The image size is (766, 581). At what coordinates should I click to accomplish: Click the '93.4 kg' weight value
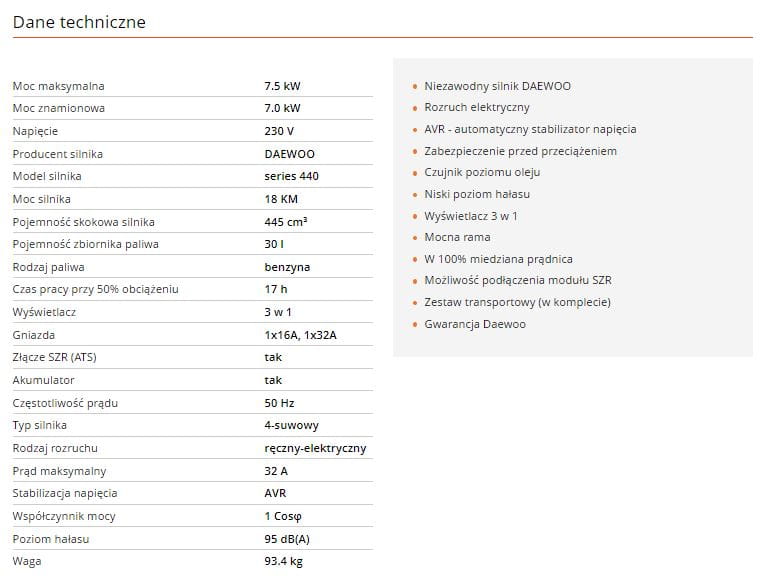coord(284,561)
